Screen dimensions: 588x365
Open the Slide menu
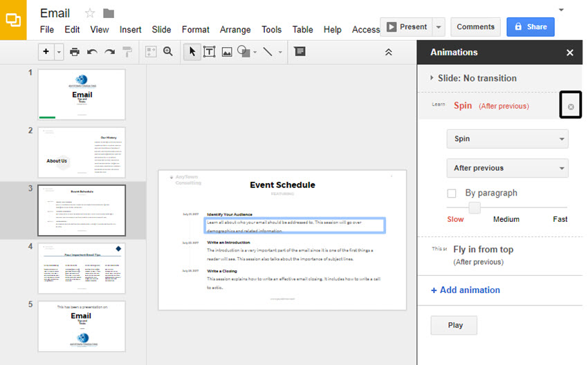tap(161, 30)
